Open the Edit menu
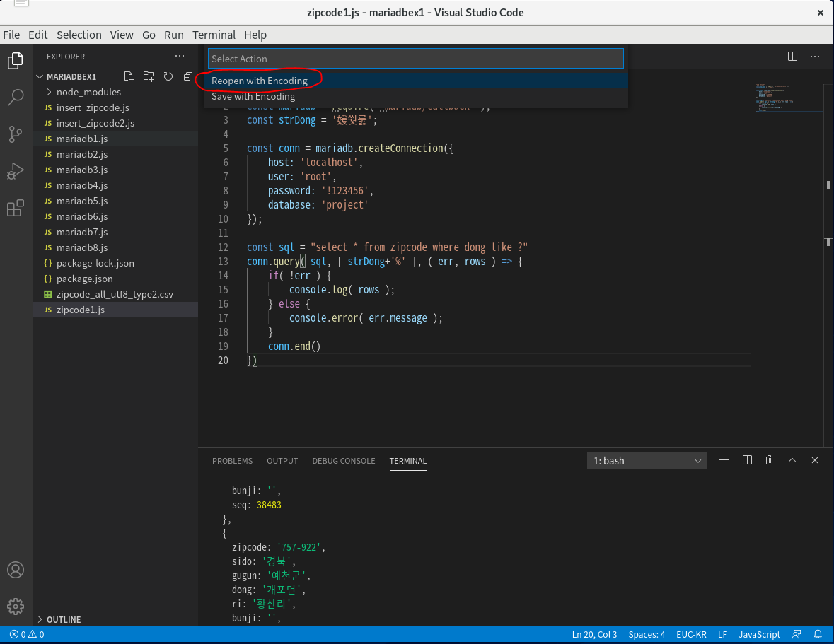Screen dimensions: 834x644 [37, 35]
